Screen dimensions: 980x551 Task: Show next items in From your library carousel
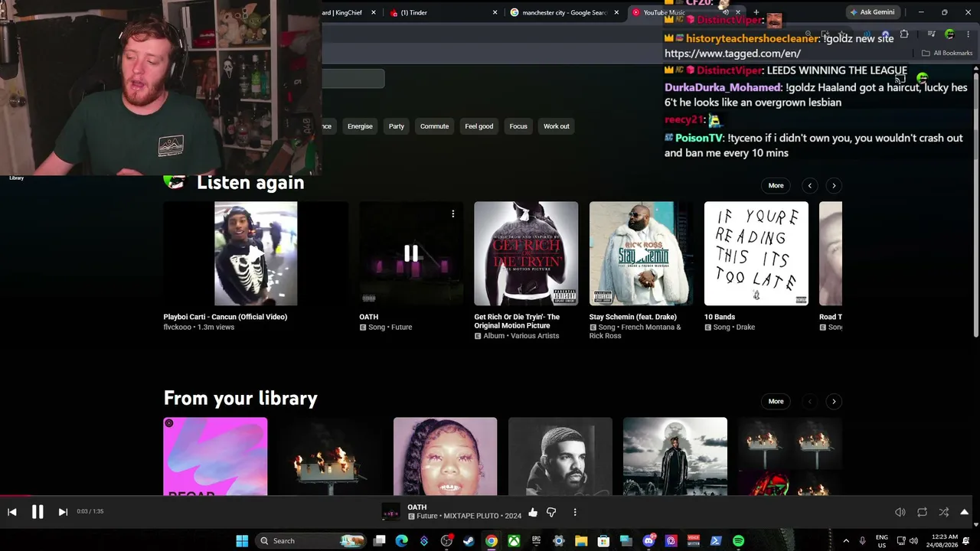pos(834,402)
